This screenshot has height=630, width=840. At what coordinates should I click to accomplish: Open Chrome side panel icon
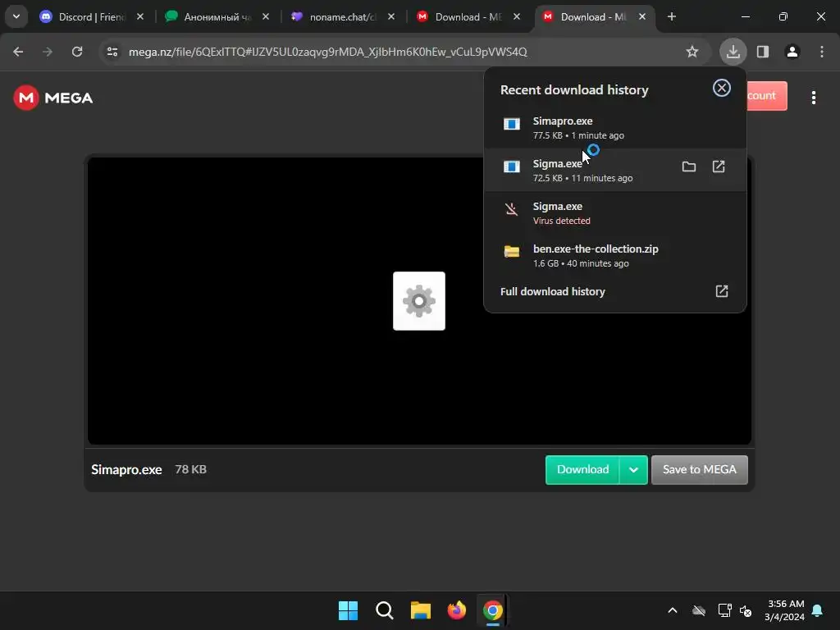point(763,52)
